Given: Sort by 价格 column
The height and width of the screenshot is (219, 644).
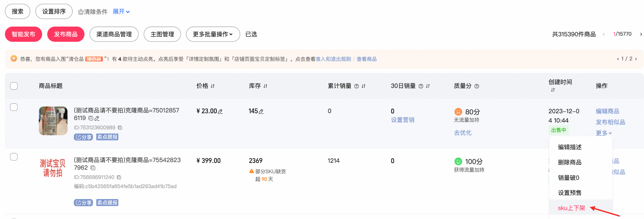Looking at the screenshot, I should point(213,86).
